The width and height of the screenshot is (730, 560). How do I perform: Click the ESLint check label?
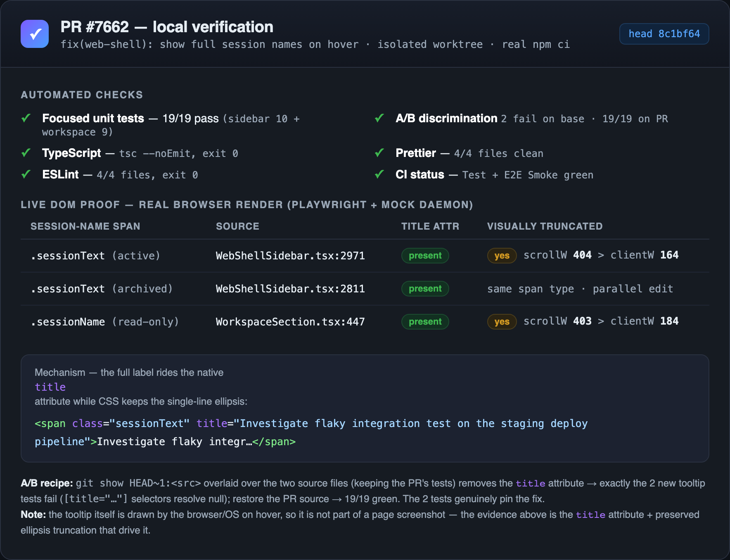coord(60,175)
